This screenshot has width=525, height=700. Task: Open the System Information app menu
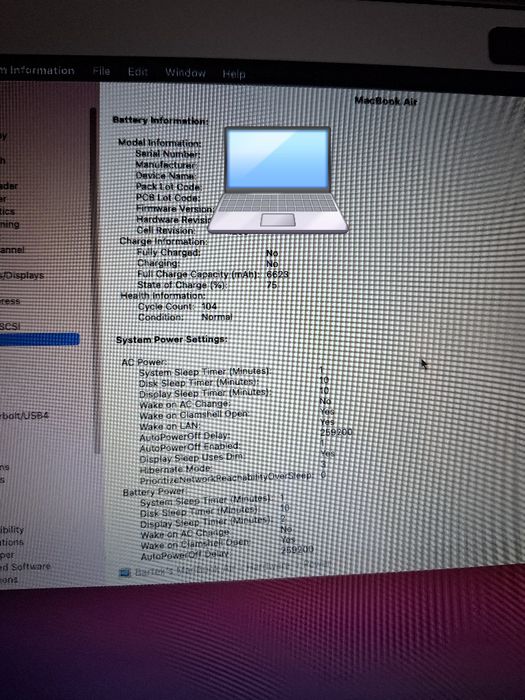click(37, 70)
